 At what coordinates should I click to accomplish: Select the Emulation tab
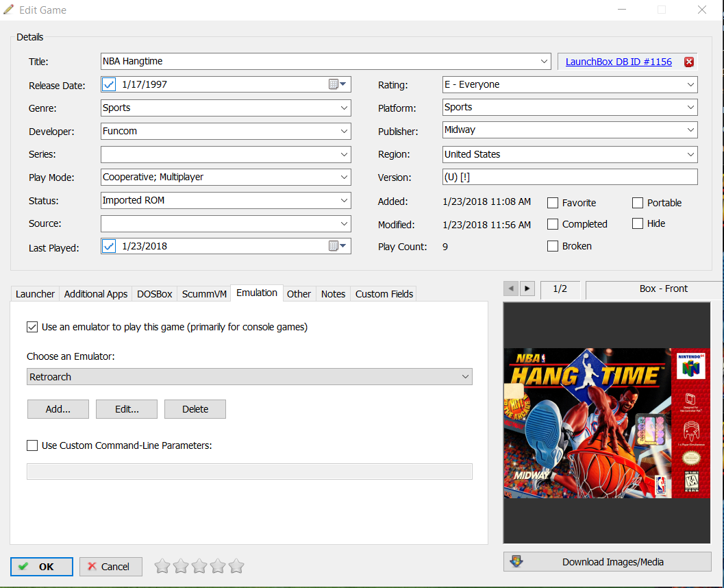(x=257, y=293)
